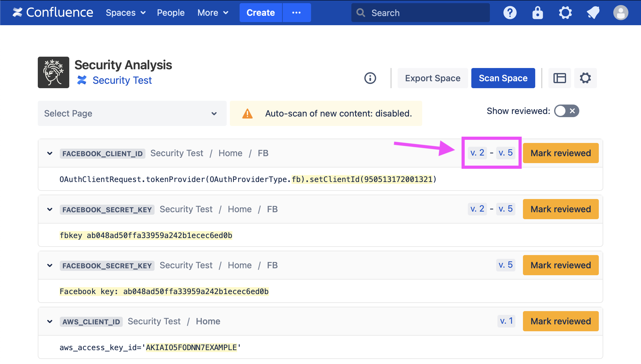641x364 pixels.
Task: Switch to the table layout view icon
Action: pyautogui.click(x=559, y=78)
